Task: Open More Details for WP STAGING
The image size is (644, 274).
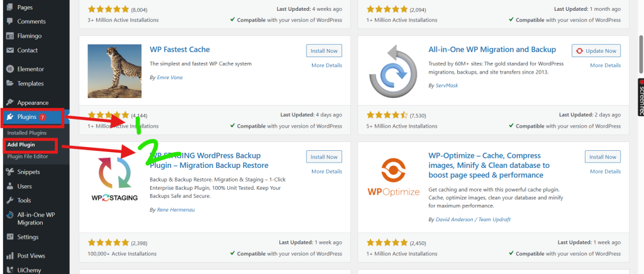Action: pyautogui.click(x=326, y=172)
